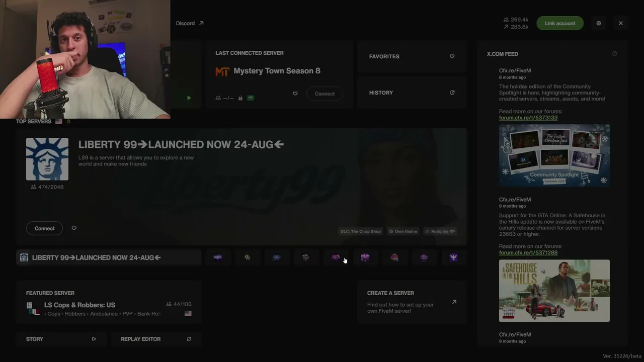Click the Mystery Town MT logo
The width and height of the screenshot is (644, 362).
point(222,71)
